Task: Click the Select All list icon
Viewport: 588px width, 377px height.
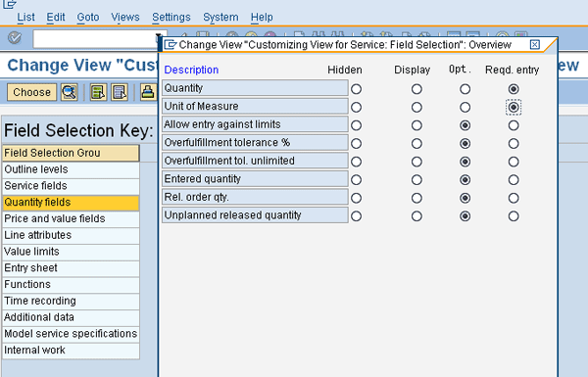Action: pyautogui.click(x=98, y=92)
